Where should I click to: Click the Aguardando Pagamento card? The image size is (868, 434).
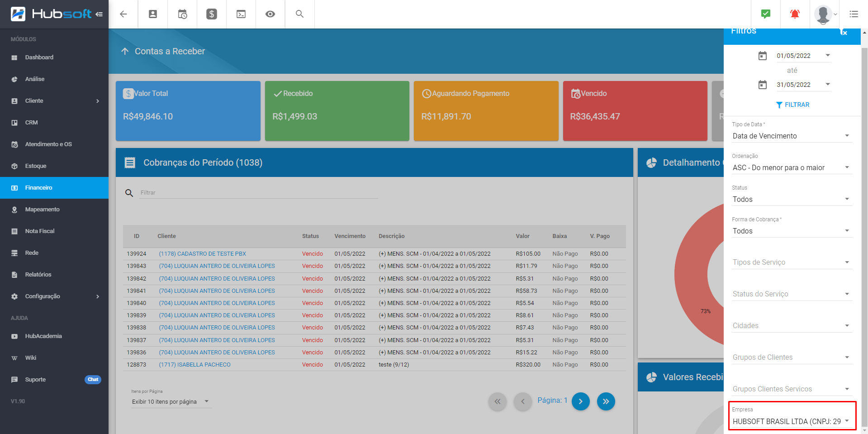(486, 111)
